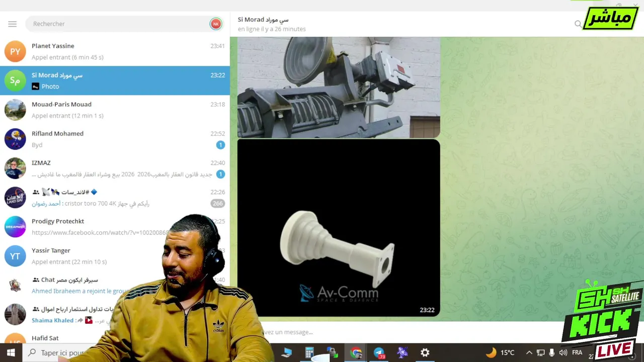The height and width of the screenshot is (362, 644).
Task: Click the Rechercher search field
Action: (x=118, y=24)
